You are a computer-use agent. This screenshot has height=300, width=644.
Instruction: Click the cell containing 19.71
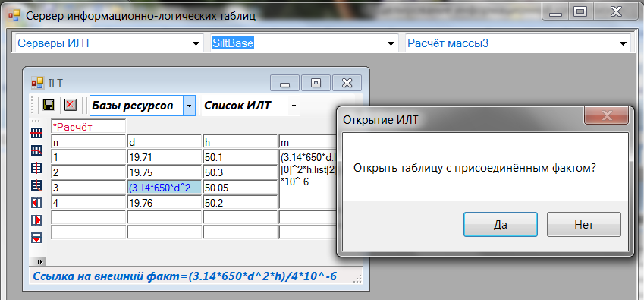(x=165, y=156)
